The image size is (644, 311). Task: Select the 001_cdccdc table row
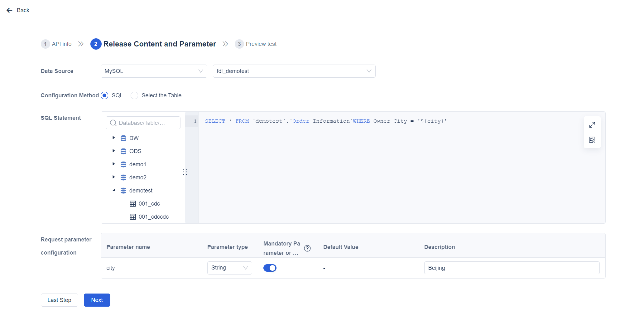coord(149,217)
